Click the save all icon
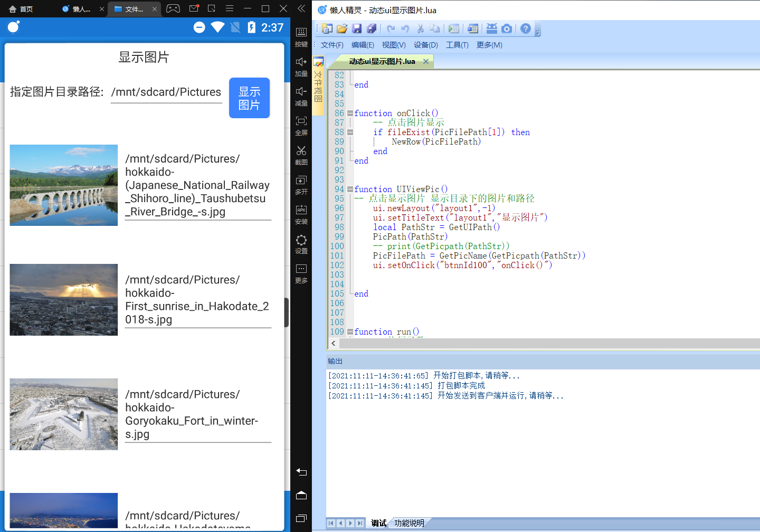The image size is (760, 532). click(x=372, y=28)
